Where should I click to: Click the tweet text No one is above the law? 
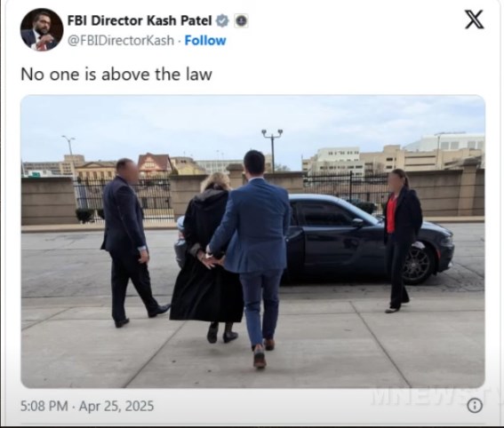pos(116,75)
